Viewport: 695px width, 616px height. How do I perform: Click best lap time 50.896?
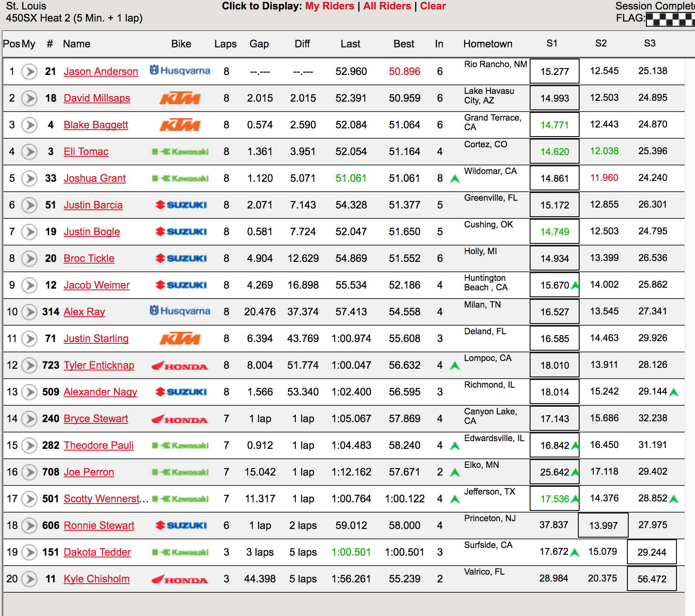404,72
